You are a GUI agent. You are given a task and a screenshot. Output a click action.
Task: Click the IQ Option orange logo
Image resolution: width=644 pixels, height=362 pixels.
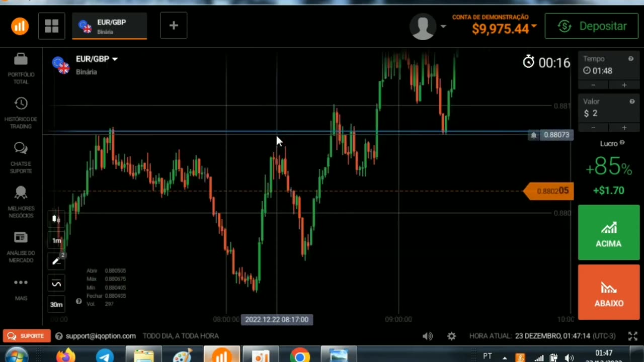pyautogui.click(x=20, y=26)
